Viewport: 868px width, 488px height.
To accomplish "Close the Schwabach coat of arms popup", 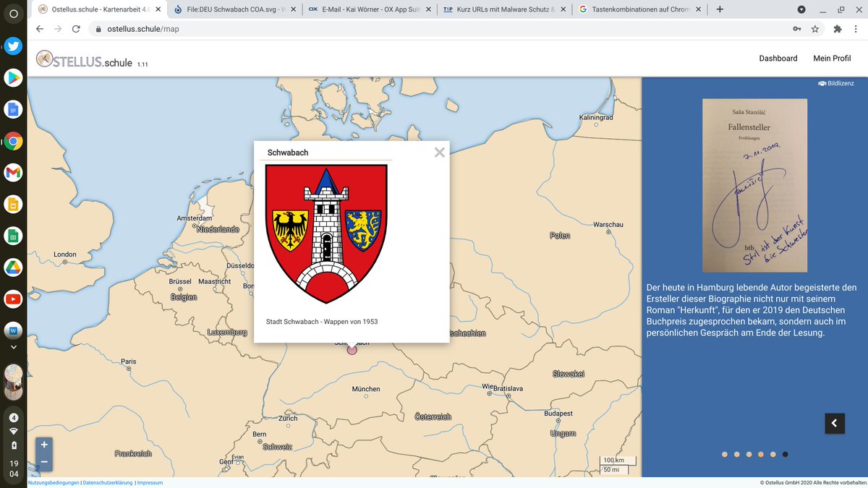I will pos(439,153).
